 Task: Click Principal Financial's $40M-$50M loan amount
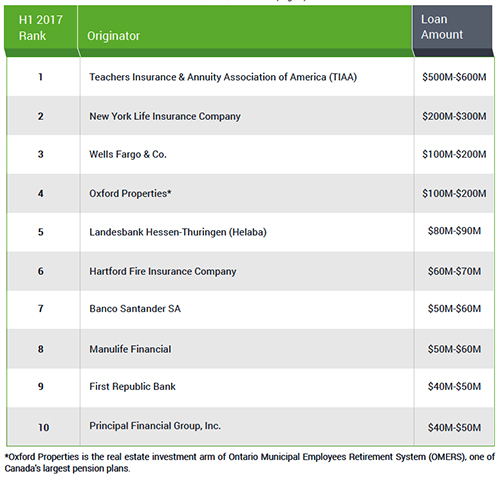click(454, 427)
